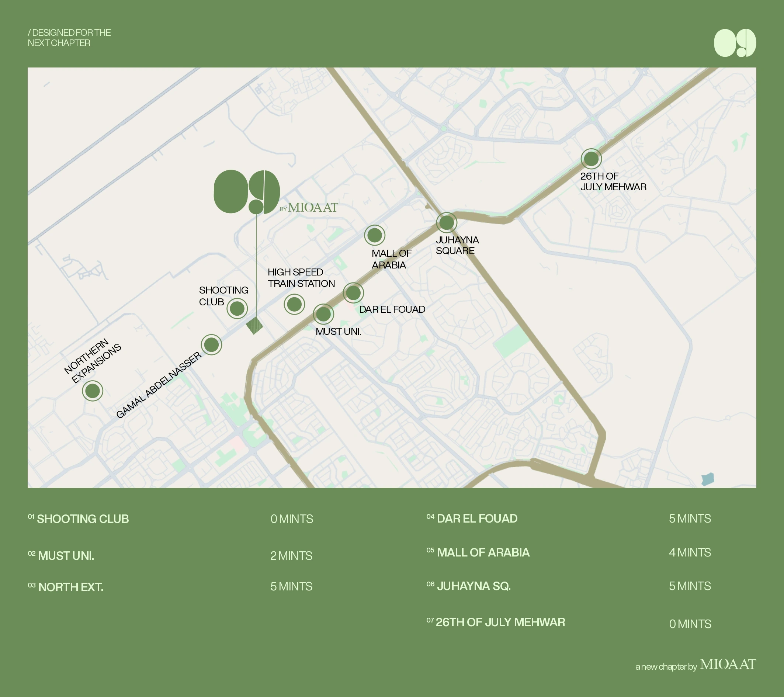The image size is (784, 697).
Task: Click the MIQAAT wordmark in the footer
Action: click(x=728, y=665)
